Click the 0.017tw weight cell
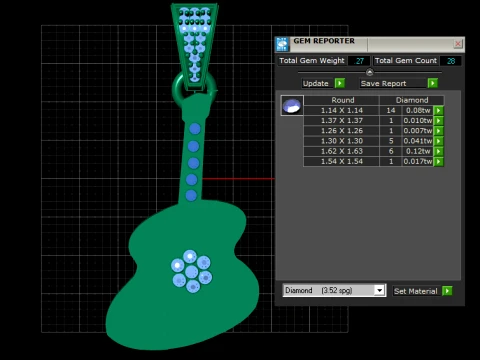Screen dimensions: 480x360 click(418, 162)
